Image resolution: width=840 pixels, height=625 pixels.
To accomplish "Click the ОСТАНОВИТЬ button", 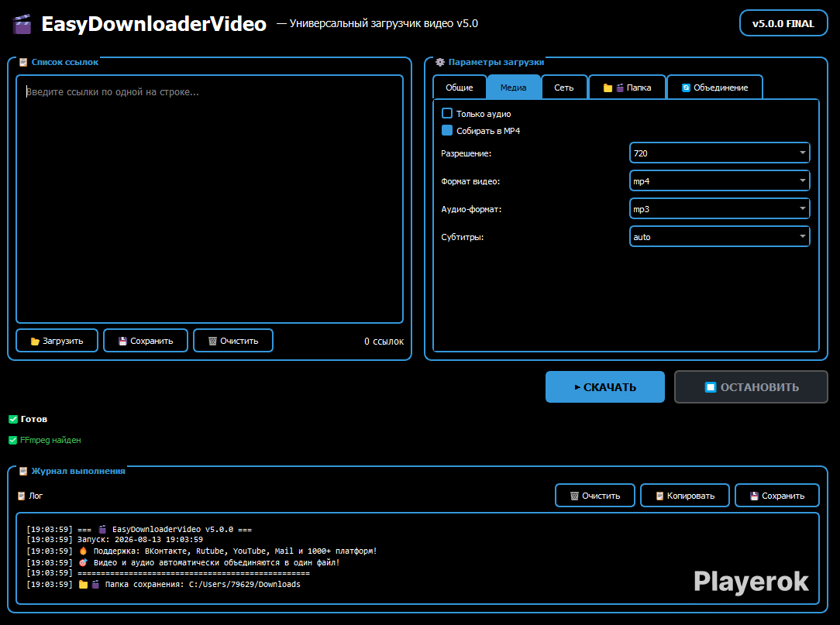I will click(x=751, y=386).
